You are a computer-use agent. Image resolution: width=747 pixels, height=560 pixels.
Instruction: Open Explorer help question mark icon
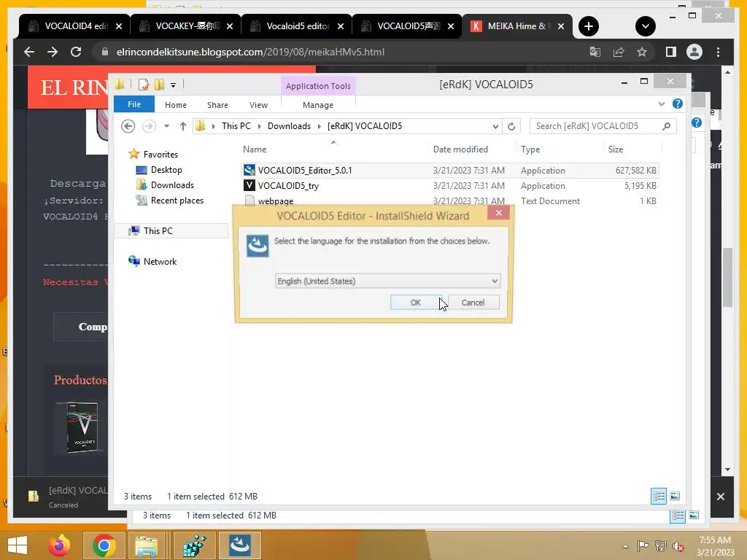click(x=678, y=104)
